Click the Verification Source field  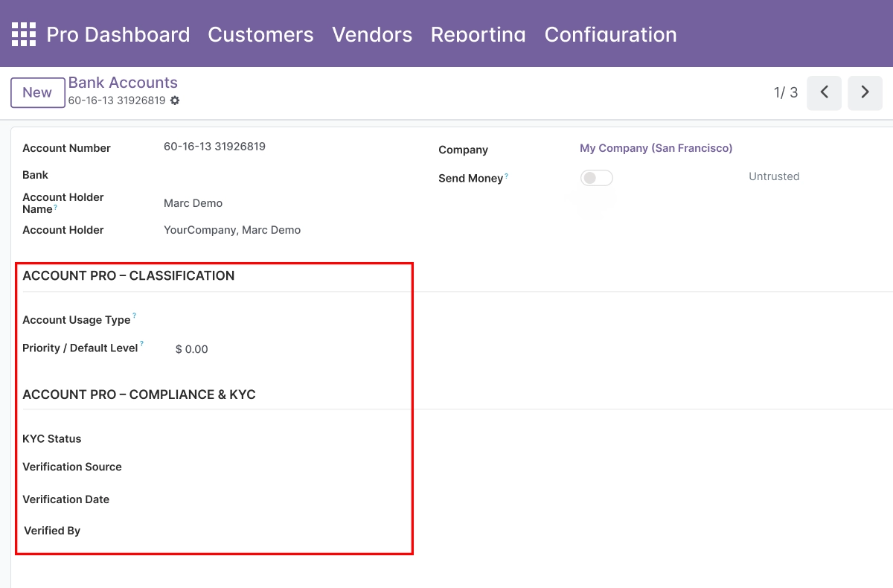tap(287, 467)
